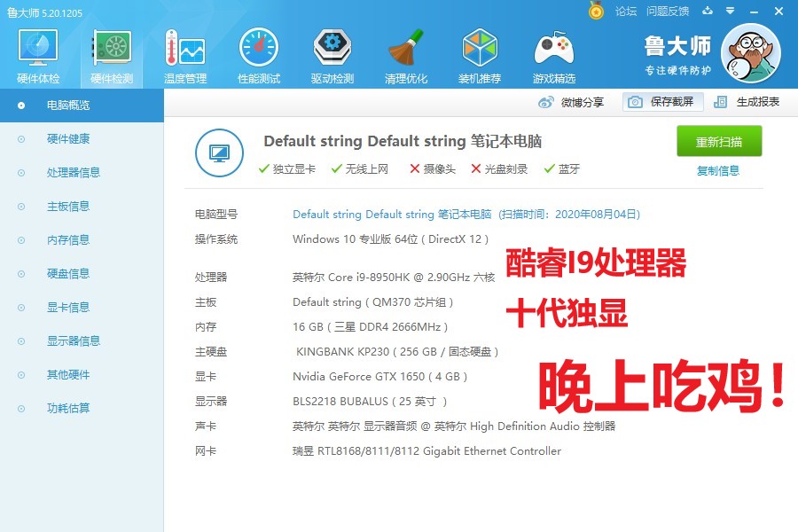798x532 pixels.
Task: Open the 硬件体检 hardware checkup icon
Action: pos(37,56)
